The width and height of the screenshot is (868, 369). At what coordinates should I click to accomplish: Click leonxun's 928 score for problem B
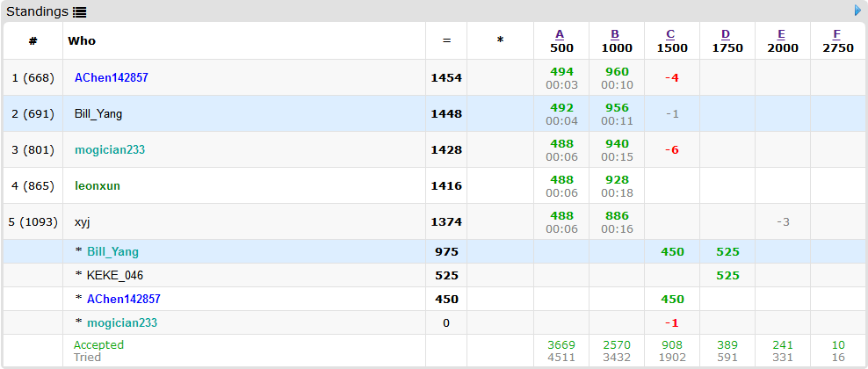(x=616, y=179)
